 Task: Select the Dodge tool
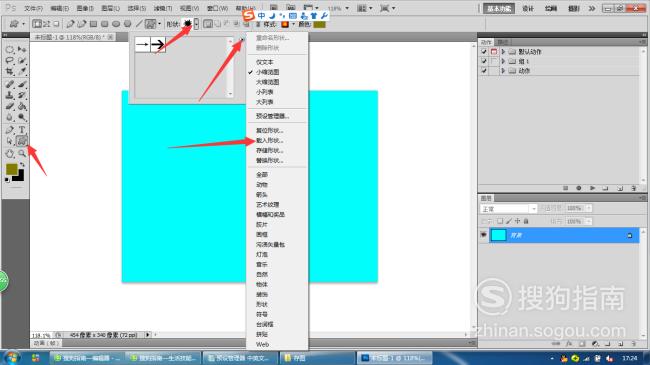22,118
